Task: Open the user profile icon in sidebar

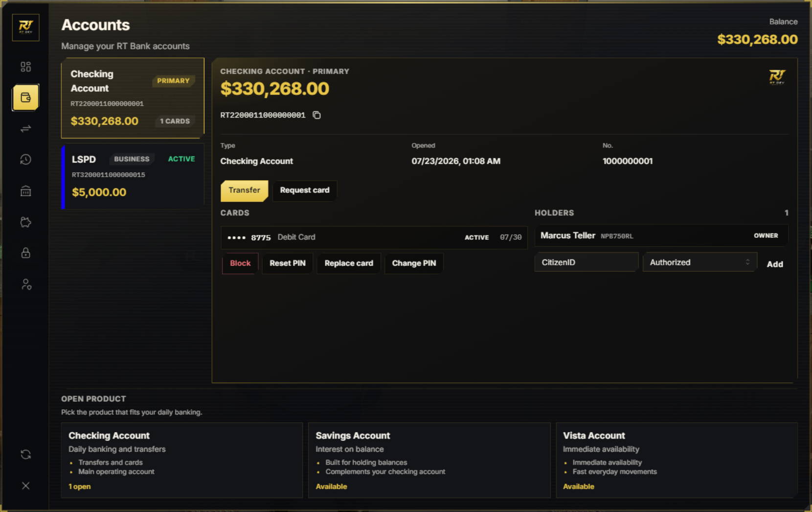Action: (x=25, y=284)
